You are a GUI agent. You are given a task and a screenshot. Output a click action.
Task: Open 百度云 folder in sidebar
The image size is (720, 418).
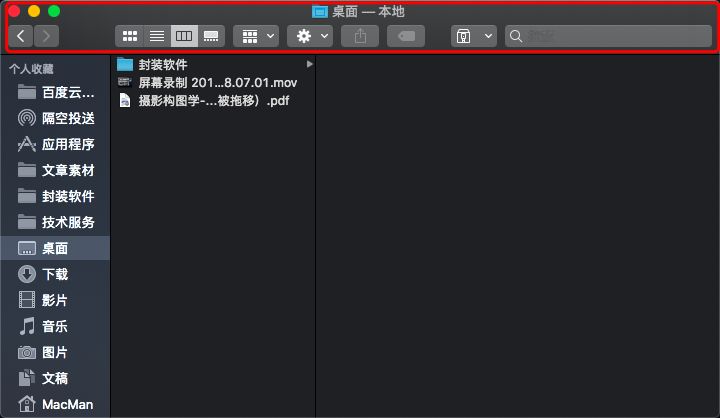56,92
